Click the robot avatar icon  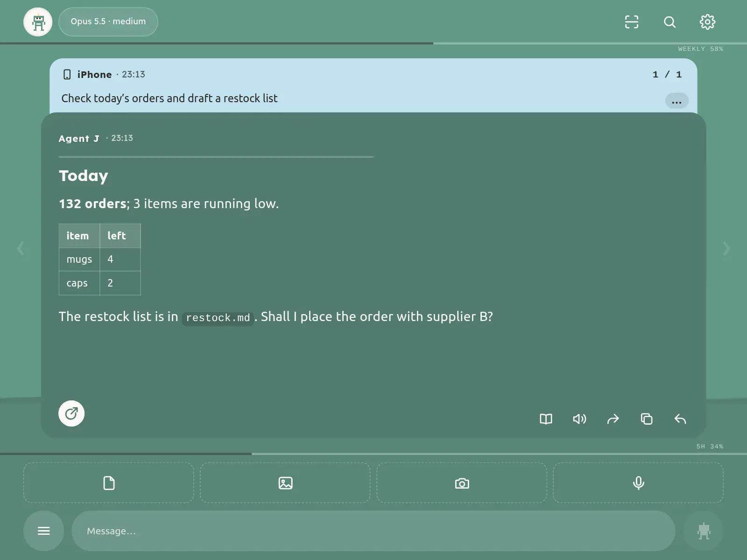(x=38, y=22)
